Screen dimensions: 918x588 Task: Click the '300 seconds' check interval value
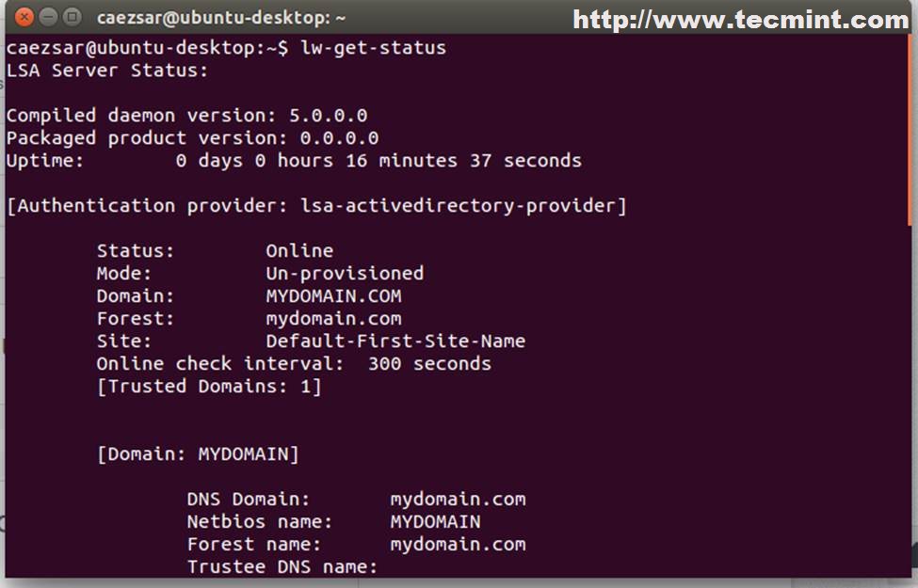(429, 363)
